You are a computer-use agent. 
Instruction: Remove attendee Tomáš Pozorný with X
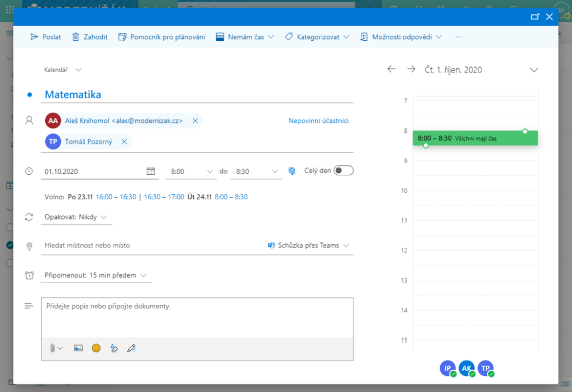(x=124, y=141)
